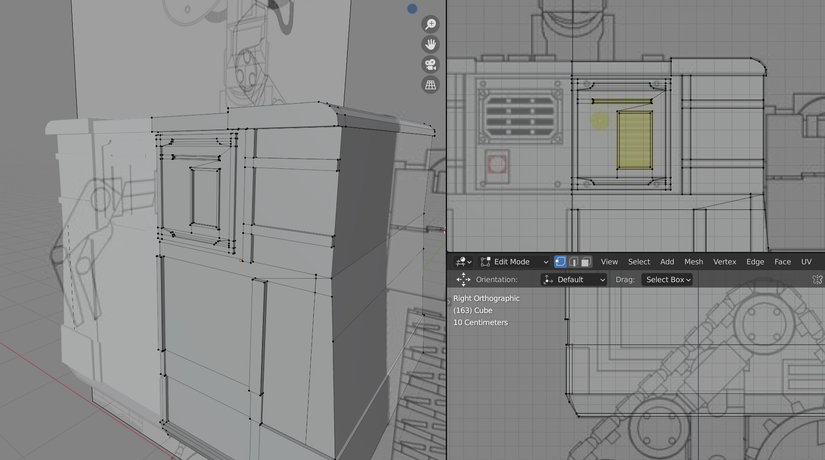Open the View menu
The image size is (825, 460).
point(609,262)
